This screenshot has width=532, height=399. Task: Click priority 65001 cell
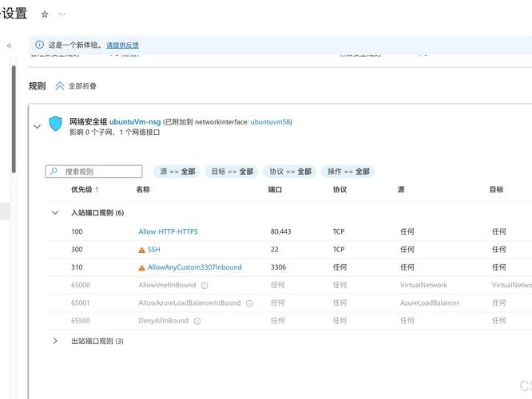pyautogui.click(x=81, y=302)
